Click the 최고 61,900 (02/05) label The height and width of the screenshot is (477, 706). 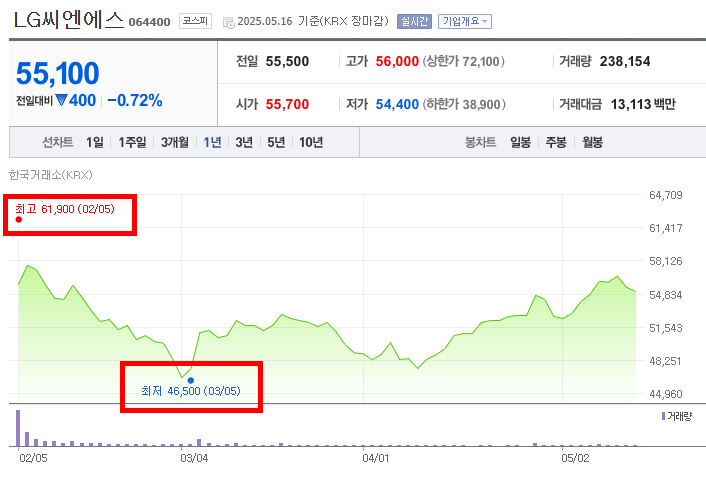point(65,209)
